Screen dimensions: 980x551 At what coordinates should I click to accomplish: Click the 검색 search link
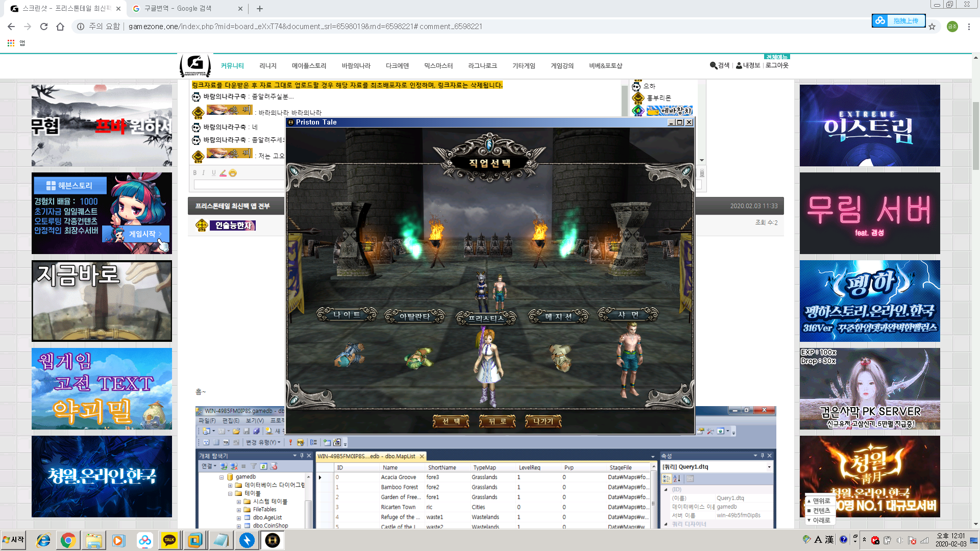(x=720, y=65)
